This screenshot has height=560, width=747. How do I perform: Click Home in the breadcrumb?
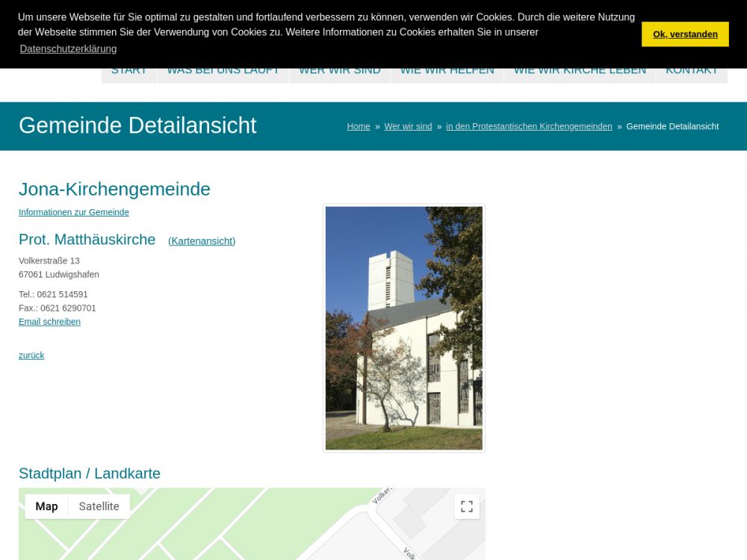[x=358, y=127]
